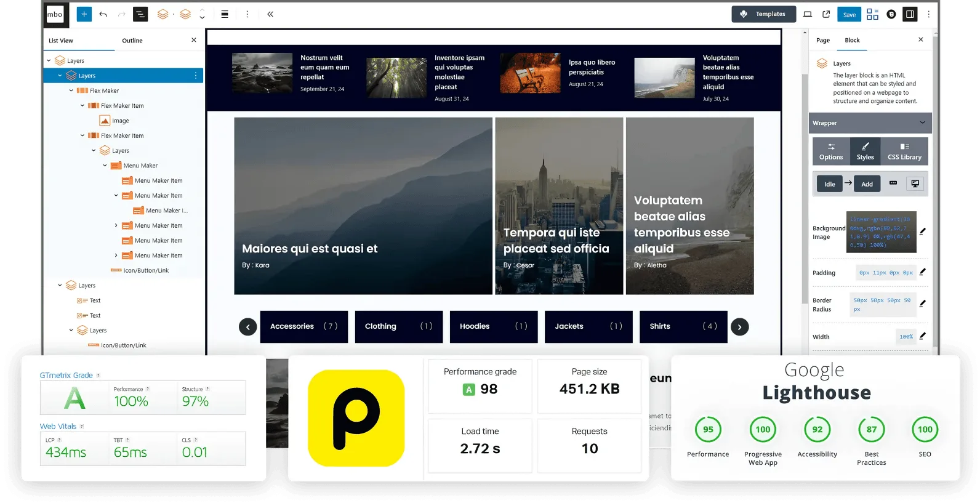Image resolution: width=980 pixels, height=503 pixels.
Task: Open the Templates button
Action: click(763, 14)
